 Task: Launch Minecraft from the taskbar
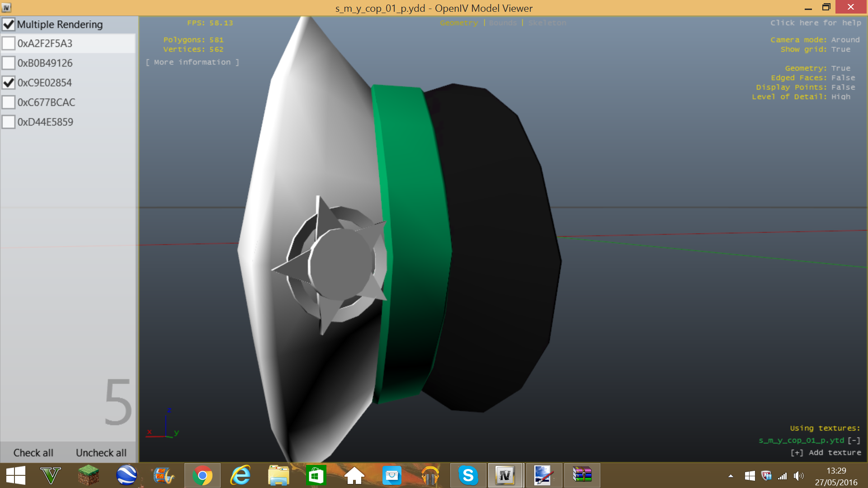tap(88, 475)
